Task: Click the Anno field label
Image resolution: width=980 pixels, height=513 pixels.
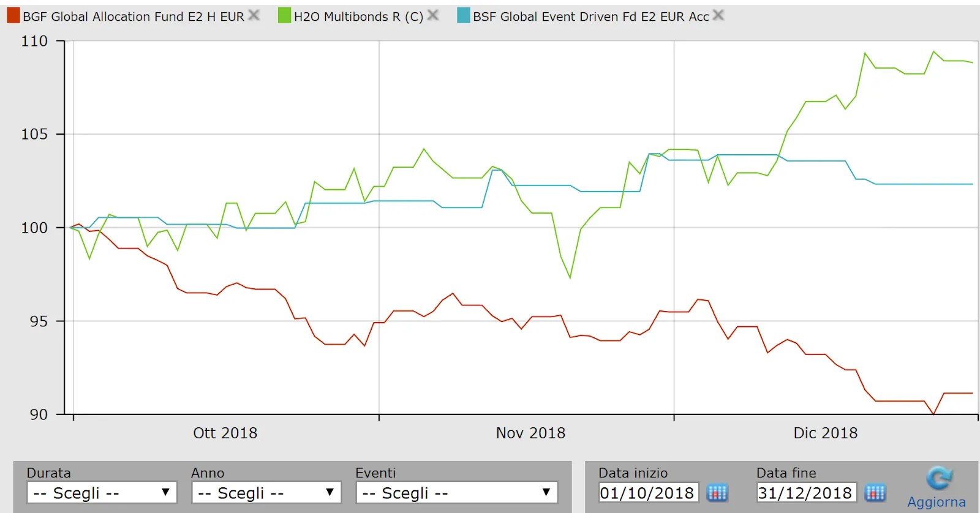Action: pos(208,473)
